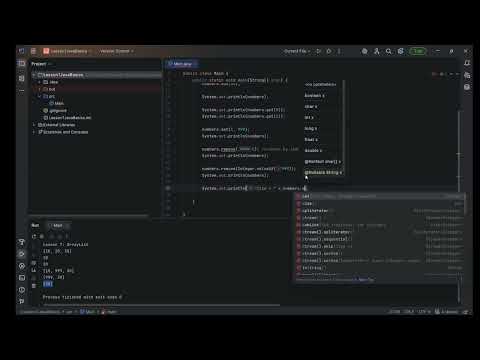The width and height of the screenshot is (480, 360).
Task: Select 'spliterator' in the completion list
Action: pos(380,211)
